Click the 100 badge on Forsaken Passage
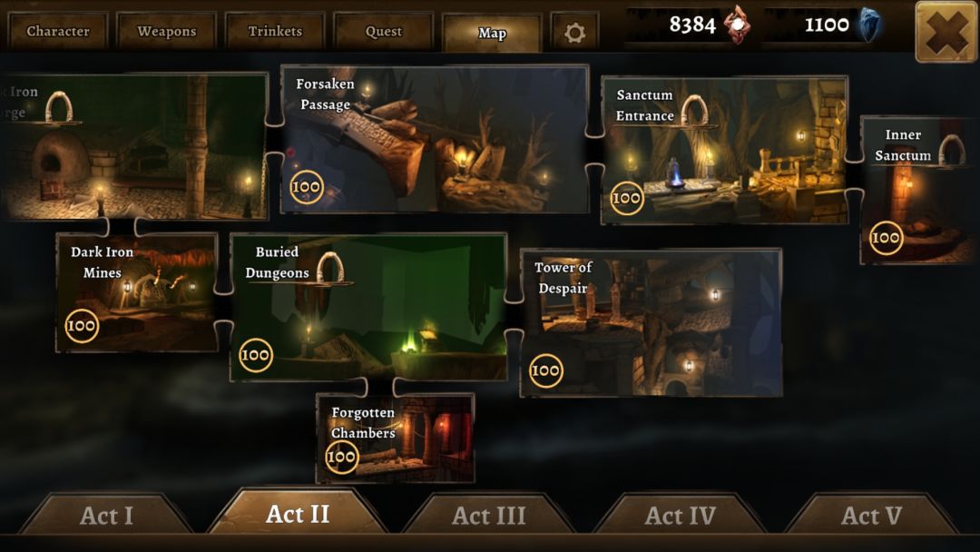Screen dimensions: 980x552 [307, 187]
